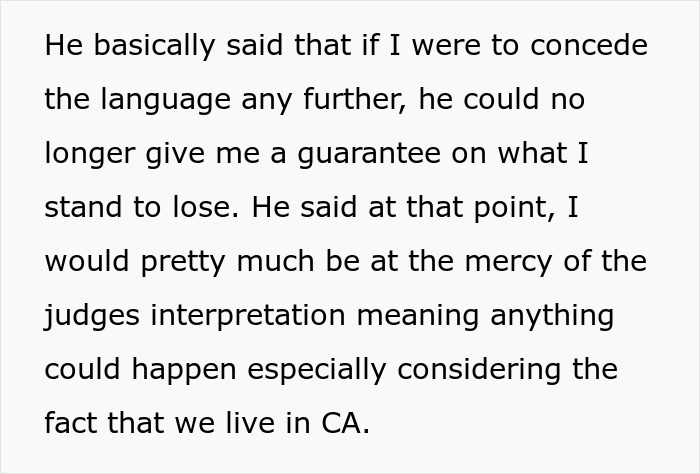Click the word "concede"

coord(588,46)
